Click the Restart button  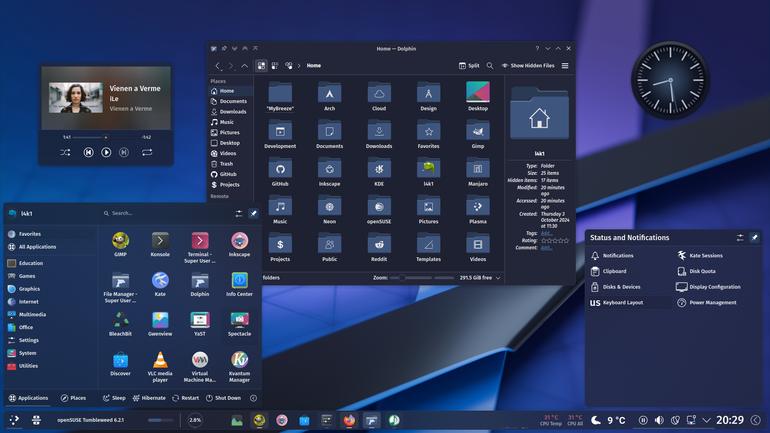click(x=186, y=398)
